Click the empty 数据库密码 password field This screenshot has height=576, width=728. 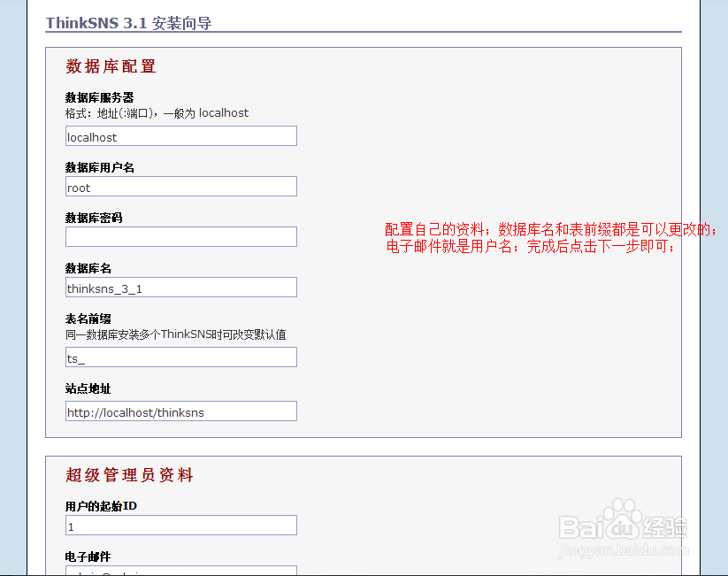[180, 236]
